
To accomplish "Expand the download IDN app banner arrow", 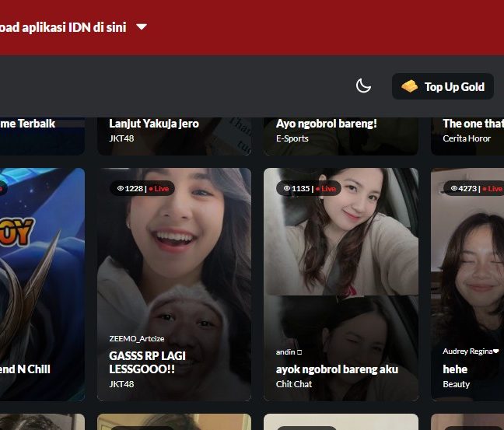I will click(142, 27).
